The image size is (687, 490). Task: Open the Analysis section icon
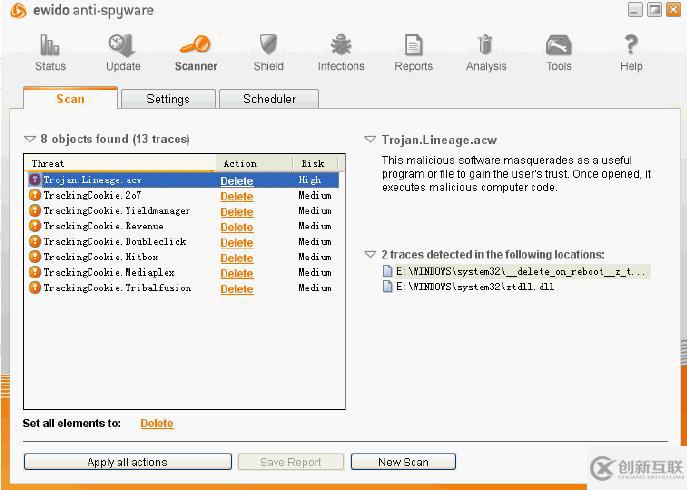[x=485, y=45]
